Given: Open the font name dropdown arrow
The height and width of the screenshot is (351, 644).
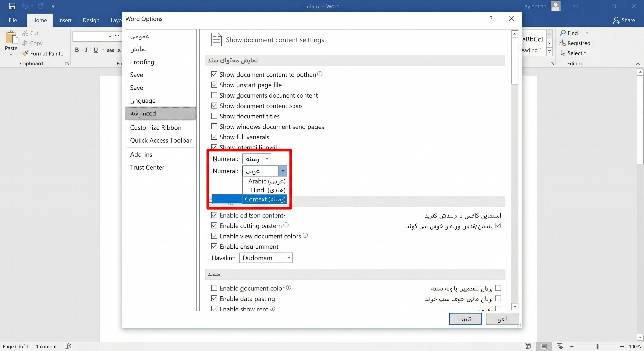Looking at the screenshot, I should (110, 37).
